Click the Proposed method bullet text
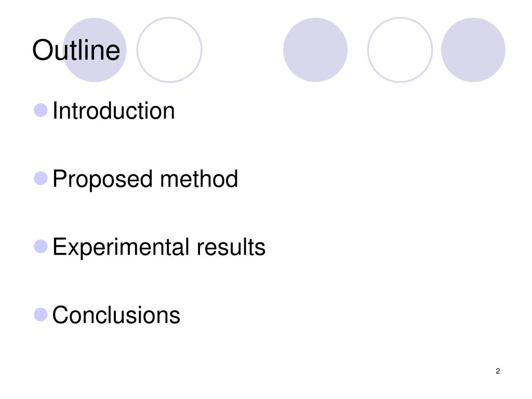The image size is (532, 399). (x=145, y=179)
